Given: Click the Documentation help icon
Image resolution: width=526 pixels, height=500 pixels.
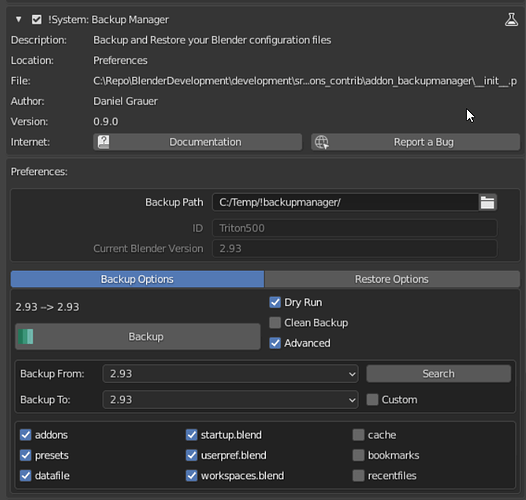Looking at the screenshot, I should coord(103,142).
